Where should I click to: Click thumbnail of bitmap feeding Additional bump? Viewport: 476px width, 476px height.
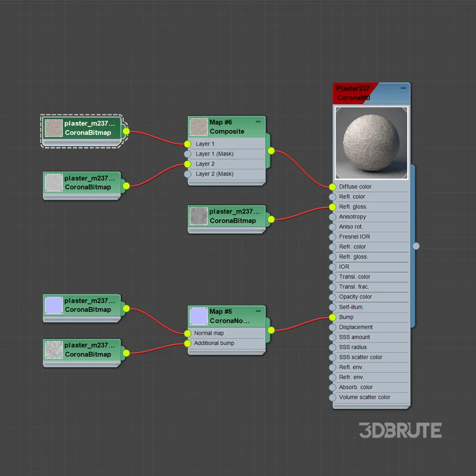click(54, 350)
